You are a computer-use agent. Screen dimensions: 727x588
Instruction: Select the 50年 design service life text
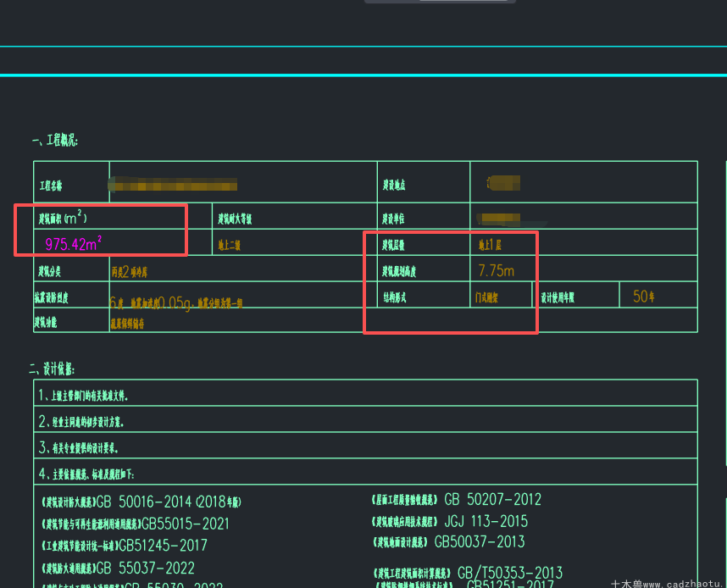(644, 297)
